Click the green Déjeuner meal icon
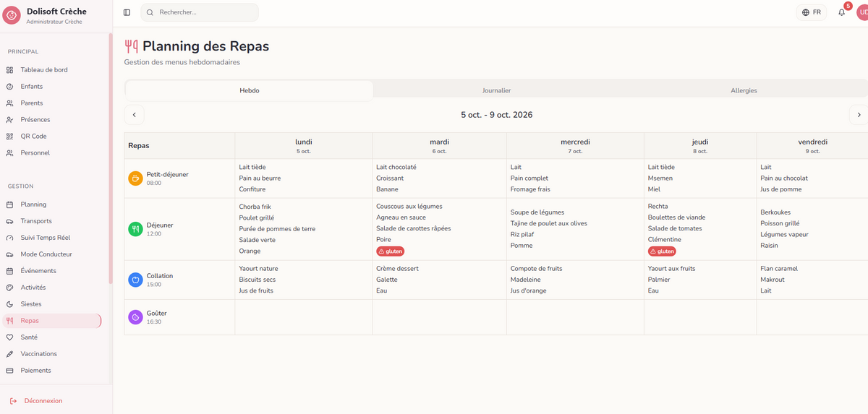This screenshot has height=414, width=868. pyautogui.click(x=135, y=229)
